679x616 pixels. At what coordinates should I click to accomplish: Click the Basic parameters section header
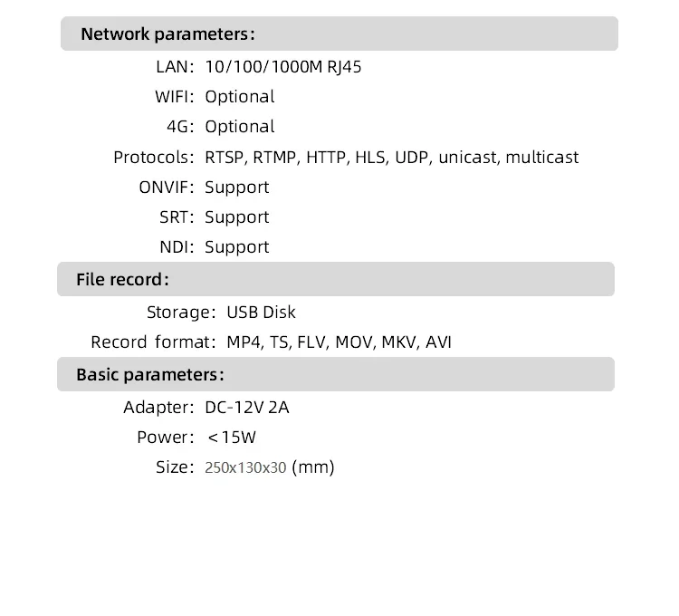pos(149,374)
